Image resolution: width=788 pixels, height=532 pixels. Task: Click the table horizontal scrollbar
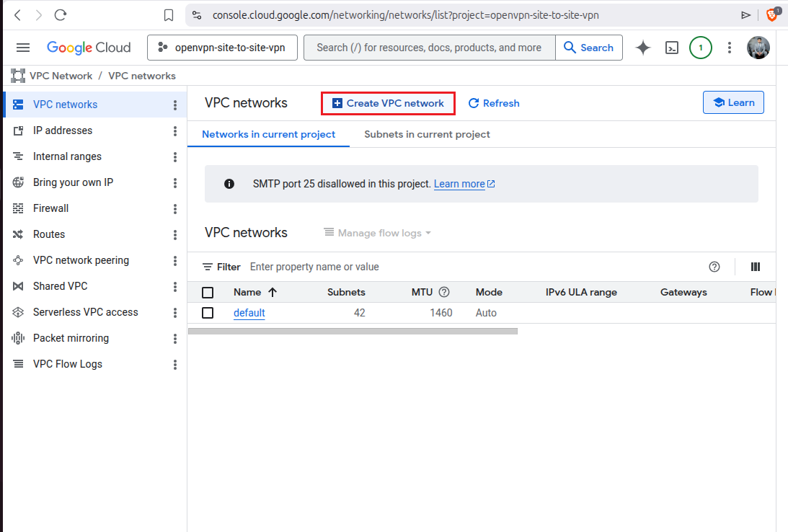coord(353,331)
